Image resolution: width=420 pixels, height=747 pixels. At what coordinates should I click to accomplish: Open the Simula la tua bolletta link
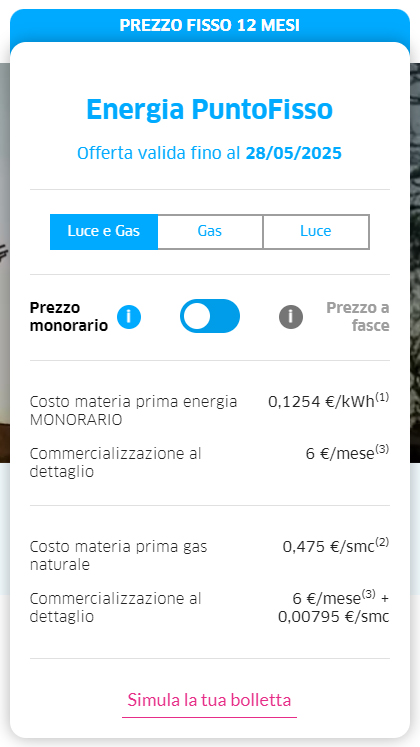(x=210, y=700)
